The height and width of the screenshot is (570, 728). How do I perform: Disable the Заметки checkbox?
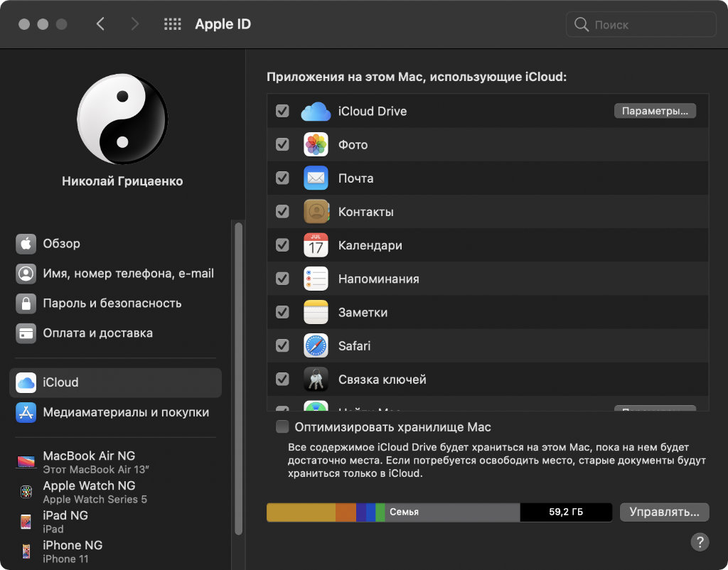(282, 312)
